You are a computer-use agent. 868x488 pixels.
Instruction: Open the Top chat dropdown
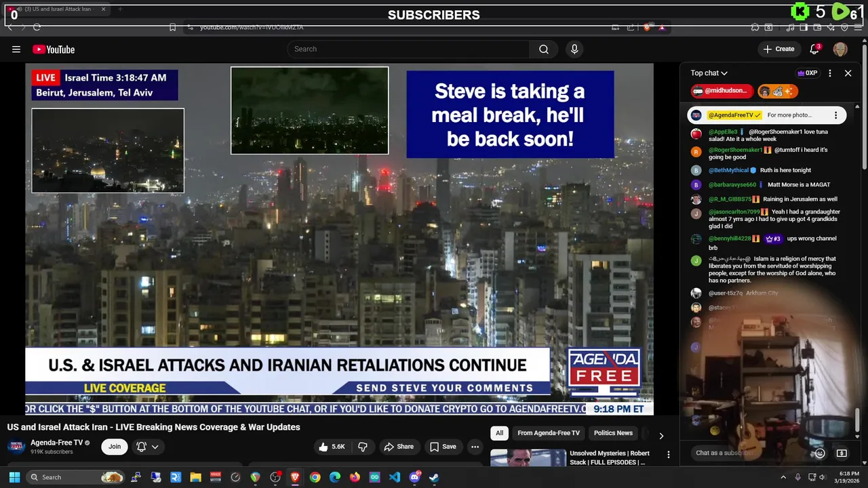pos(709,73)
